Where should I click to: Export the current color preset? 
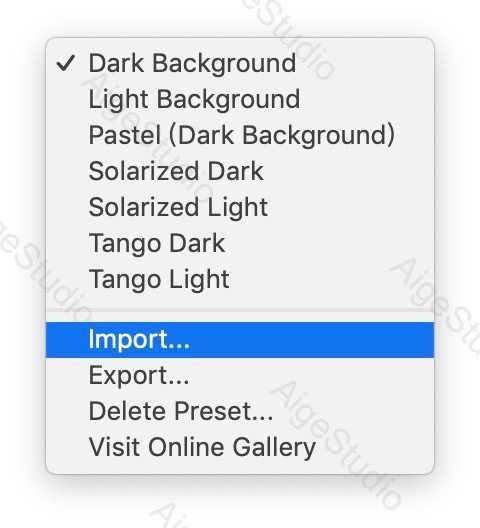240,376
